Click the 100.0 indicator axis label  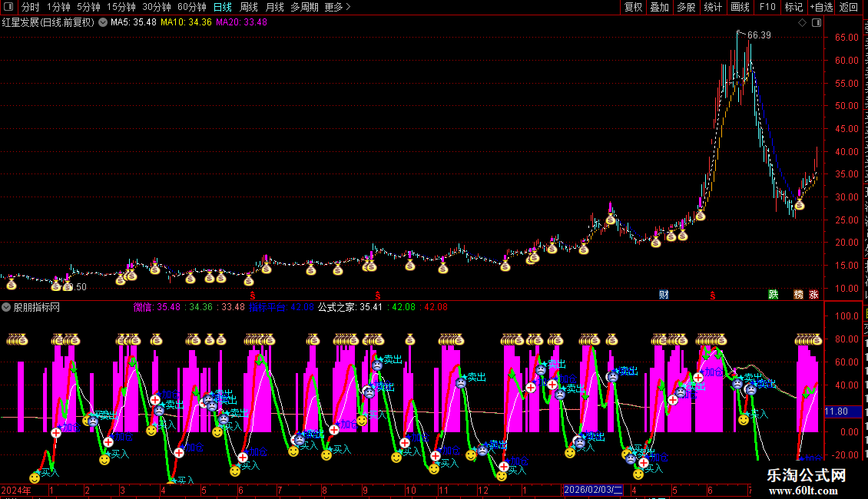click(x=846, y=316)
